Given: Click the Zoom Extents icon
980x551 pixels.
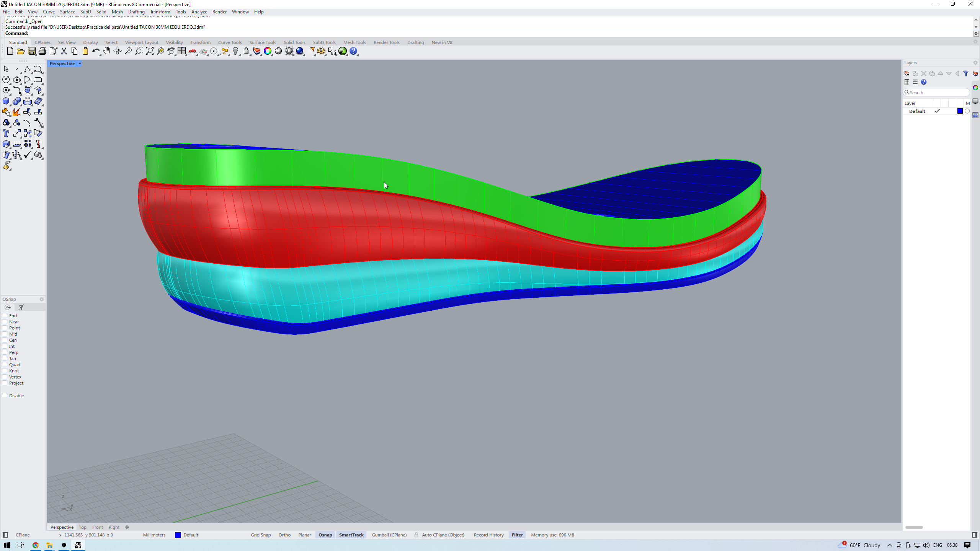Looking at the screenshot, I should [150, 51].
